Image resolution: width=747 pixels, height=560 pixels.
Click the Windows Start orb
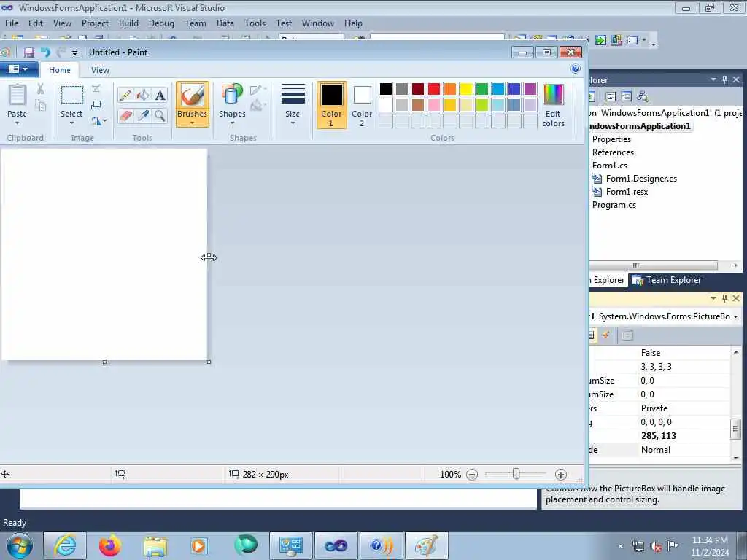[x=20, y=545]
